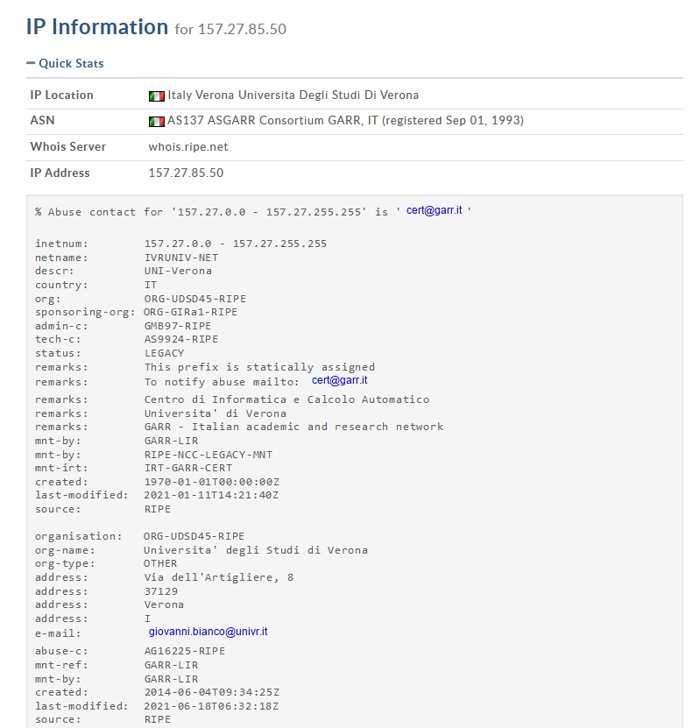Click 'Centro di Informatica e Calcolo Automatico'

click(x=286, y=399)
